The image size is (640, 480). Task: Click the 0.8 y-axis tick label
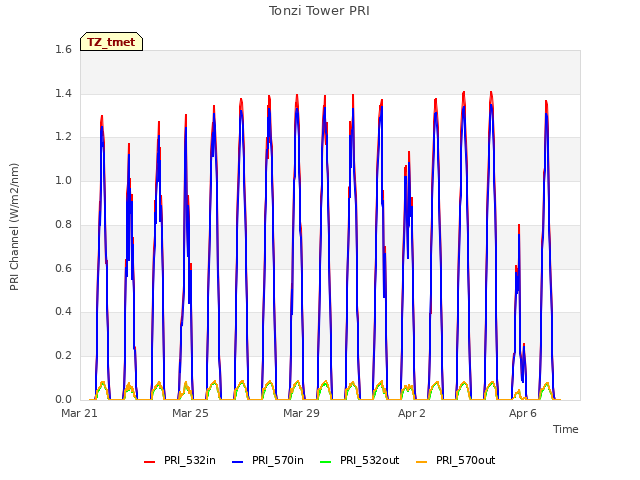[63, 224]
